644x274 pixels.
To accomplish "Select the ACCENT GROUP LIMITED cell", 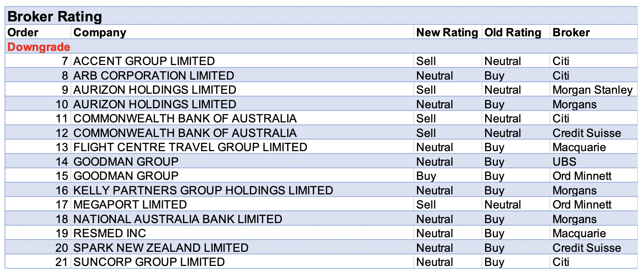I will 144,61.
